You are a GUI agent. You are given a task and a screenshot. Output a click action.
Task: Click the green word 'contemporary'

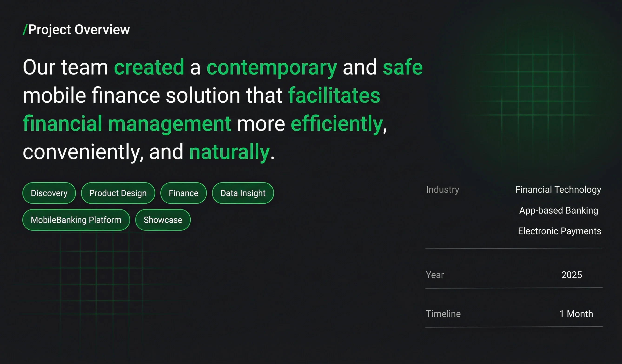coord(272,68)
